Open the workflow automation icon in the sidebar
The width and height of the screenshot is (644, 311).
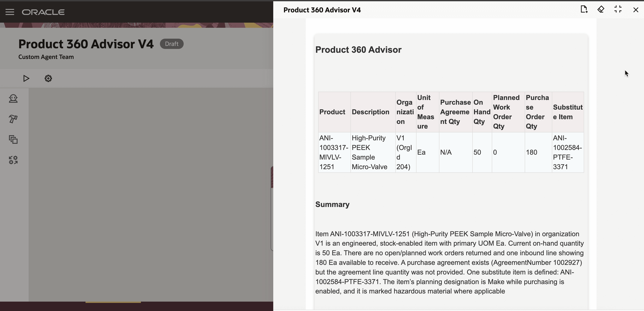(x=13, y=160)
